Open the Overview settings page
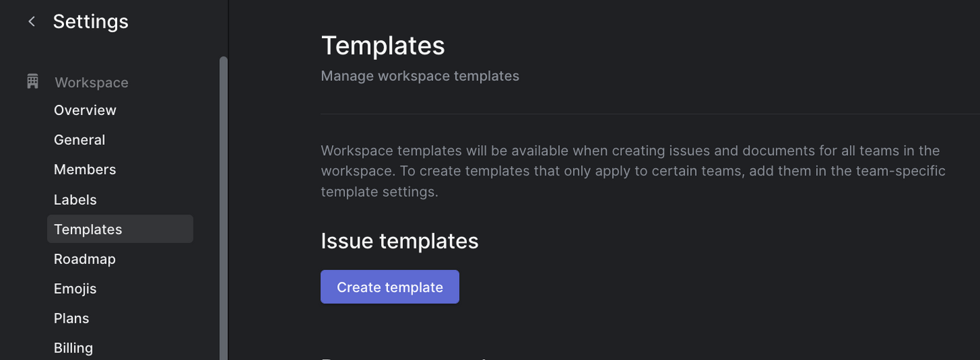The height and width of the screenshot is (360, 980). click(x=85, y=110)
